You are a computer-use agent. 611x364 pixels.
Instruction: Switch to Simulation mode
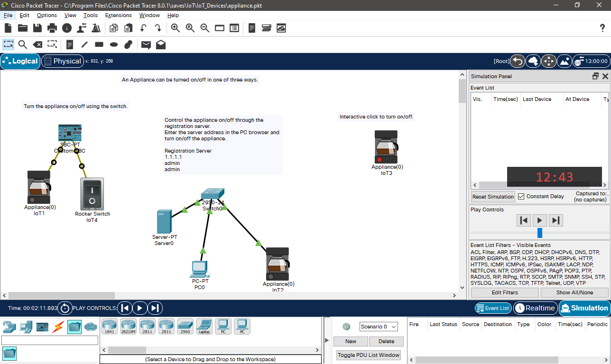tap(584, 308)
